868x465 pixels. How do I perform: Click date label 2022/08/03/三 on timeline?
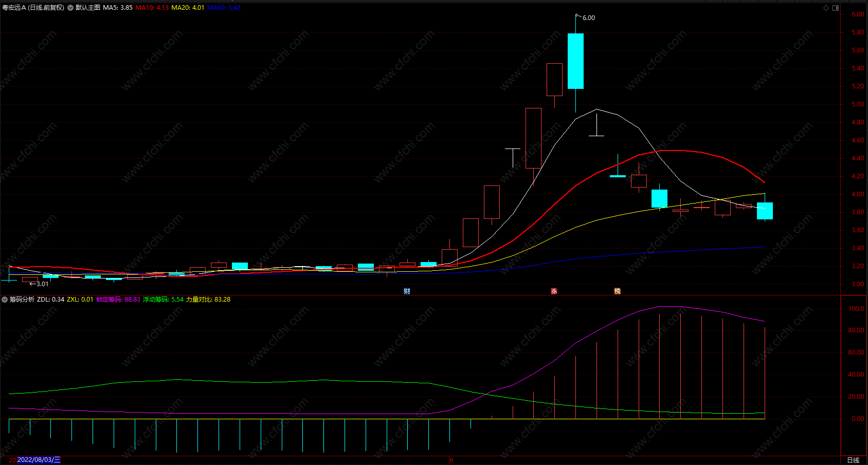point(39,460)
